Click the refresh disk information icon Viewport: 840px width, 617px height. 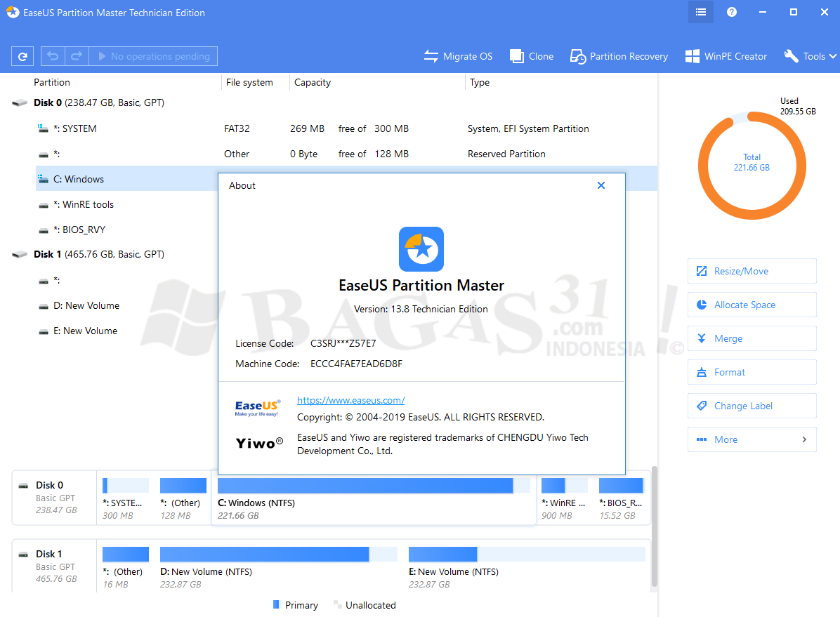click(x=22, y=56)
